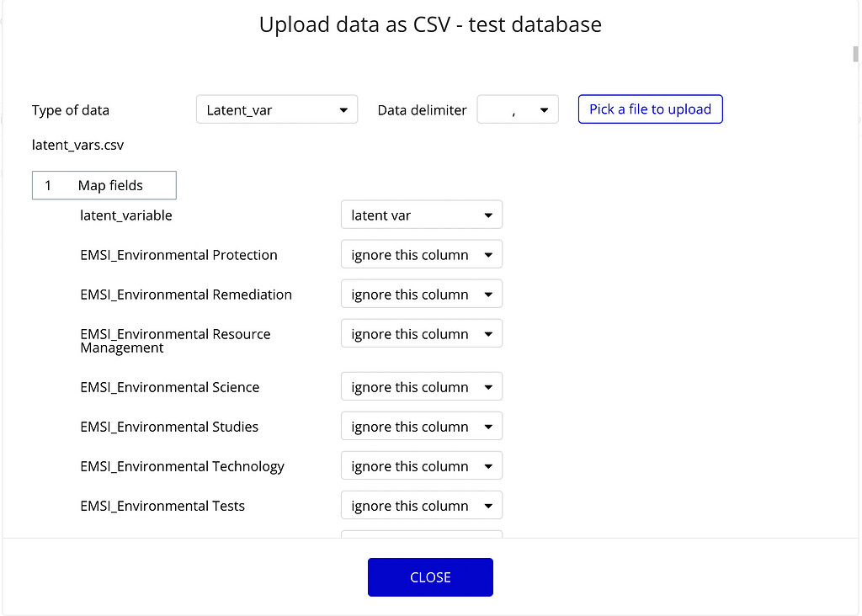Click the scrollbar on the right edge

[x=854, y=54]
